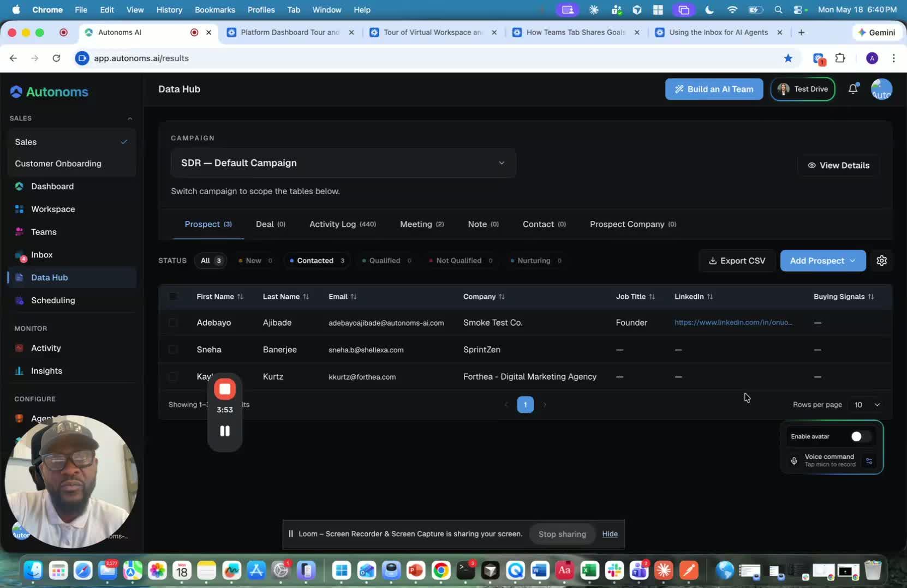
Task: Pause the Loom recording
Action: [x=225, y=431]
